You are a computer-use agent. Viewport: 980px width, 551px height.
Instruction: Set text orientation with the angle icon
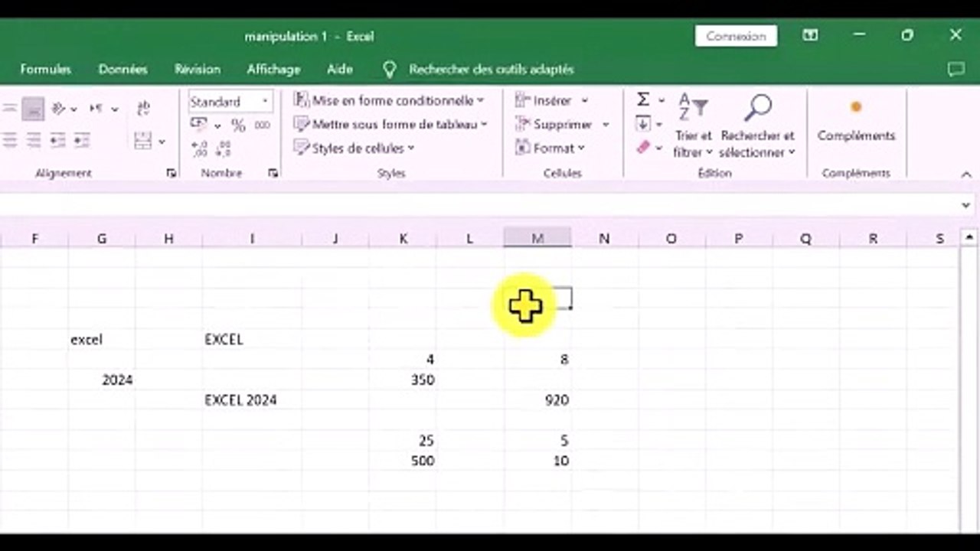(x=59, y=109)
